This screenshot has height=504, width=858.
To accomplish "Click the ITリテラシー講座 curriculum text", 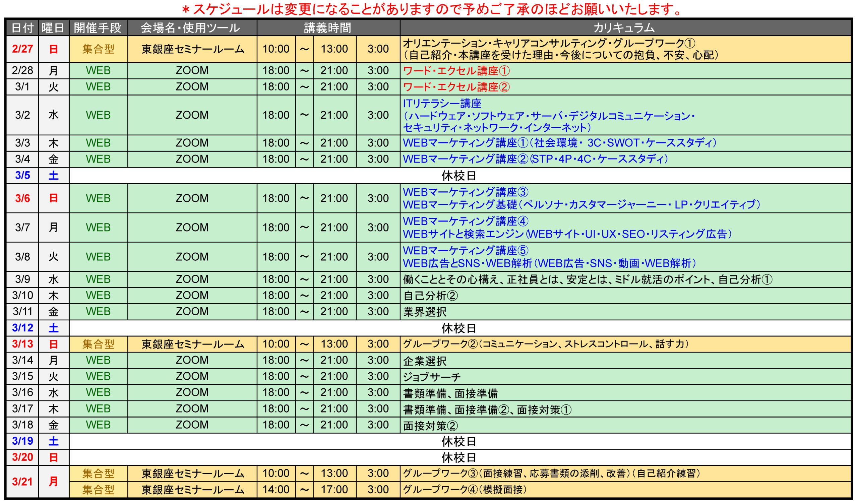I will point(442,103).
